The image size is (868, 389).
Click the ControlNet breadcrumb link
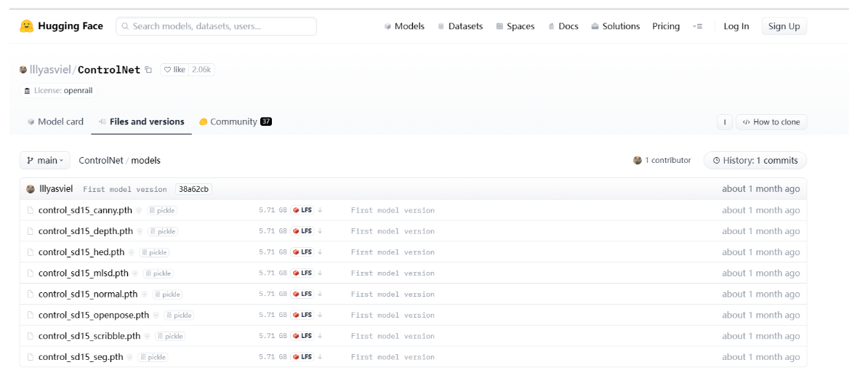coord(101,161)
